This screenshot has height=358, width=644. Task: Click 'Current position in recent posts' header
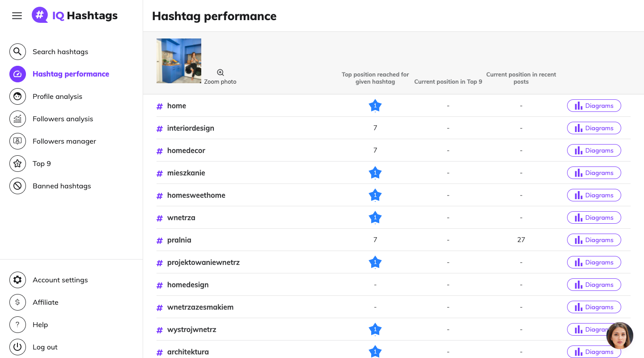521,78
